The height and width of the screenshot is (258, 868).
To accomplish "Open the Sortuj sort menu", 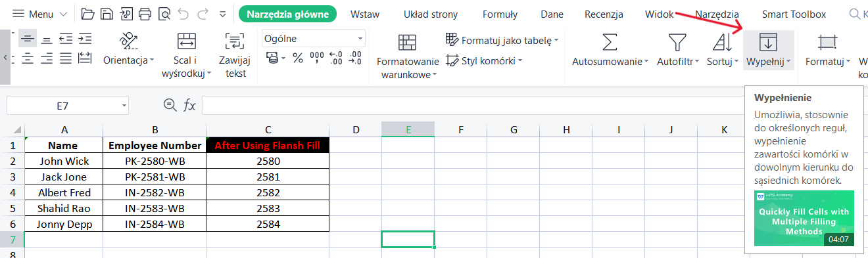I will [723, 50].
